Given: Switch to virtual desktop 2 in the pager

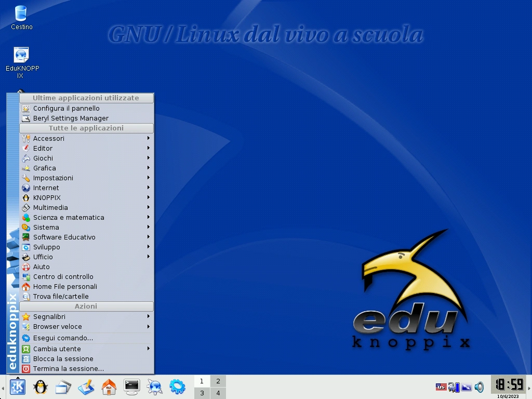Looking at the screenshot, I should pos(218,381).
